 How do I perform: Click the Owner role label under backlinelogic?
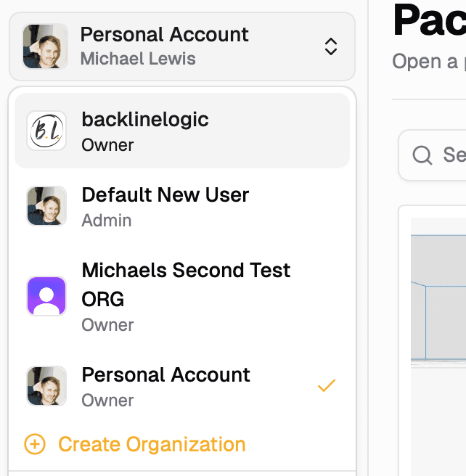point(107,145)
